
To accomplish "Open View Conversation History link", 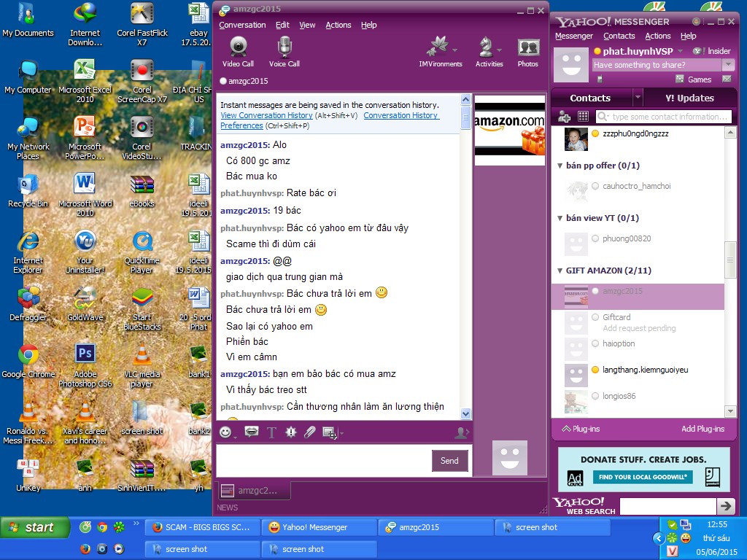I will 266,115.
